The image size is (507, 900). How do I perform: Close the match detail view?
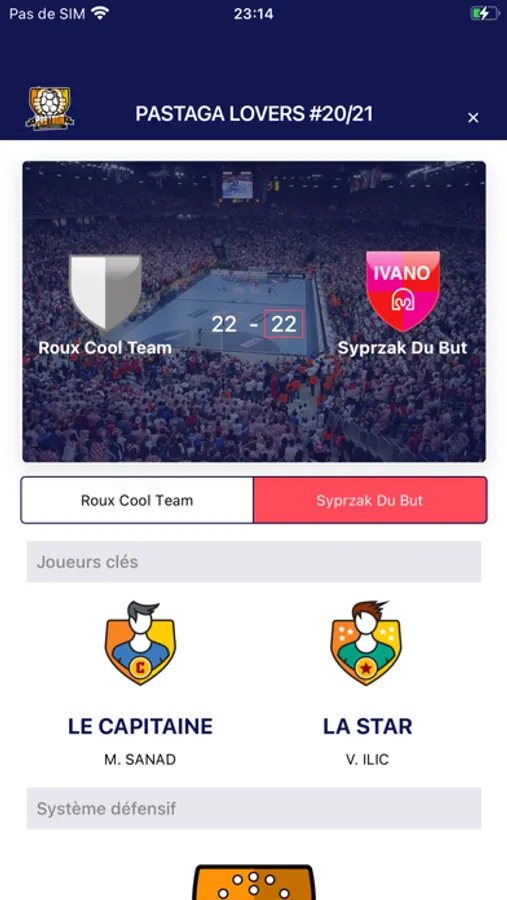click(473, 118)
